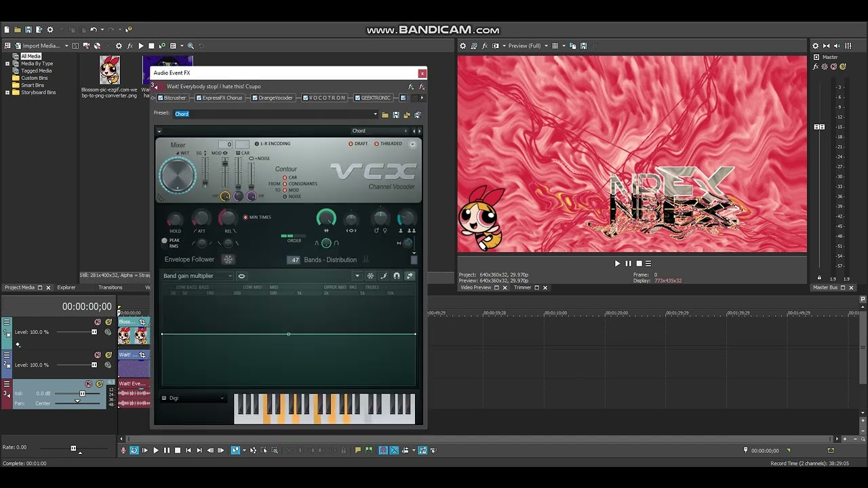Viewport: 868px width, 488px height.
Task: Click the Envelope Follower snowflake button
Action: [x=229, y=260]
